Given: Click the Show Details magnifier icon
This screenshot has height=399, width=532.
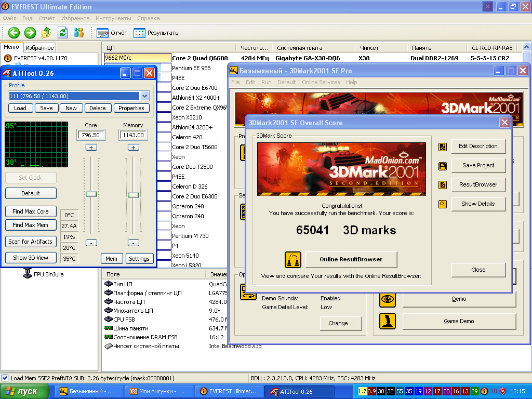Looking at the screenshot, I should pos(443,204).
